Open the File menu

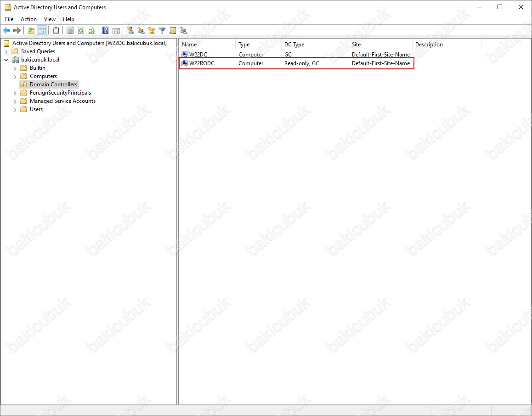[9, 19]
